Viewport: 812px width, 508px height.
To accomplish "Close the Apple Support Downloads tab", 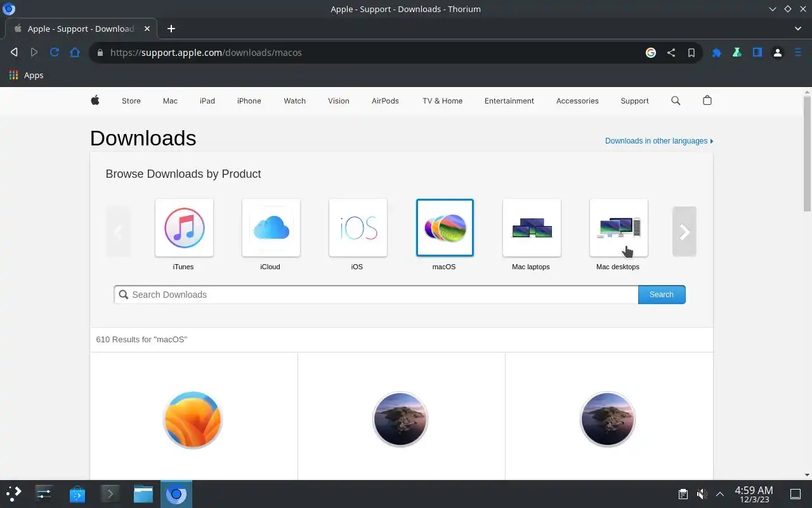I will pyautogui.click(x=147, y=29).
